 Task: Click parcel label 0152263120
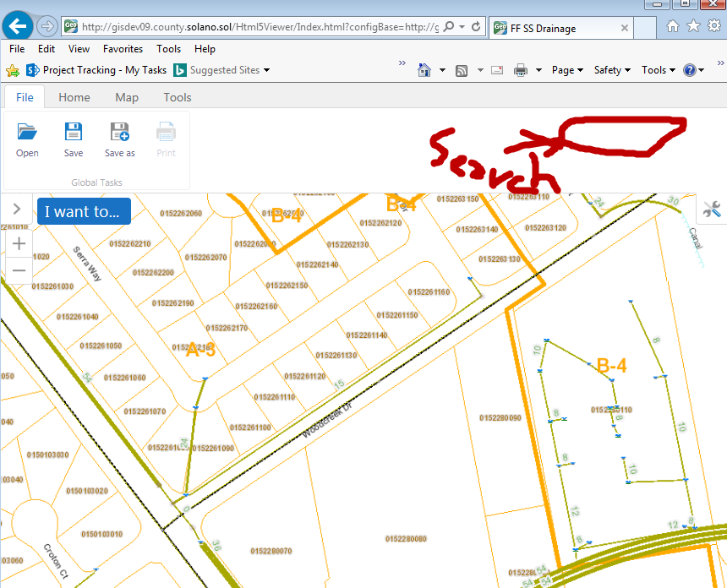[546, 227]
